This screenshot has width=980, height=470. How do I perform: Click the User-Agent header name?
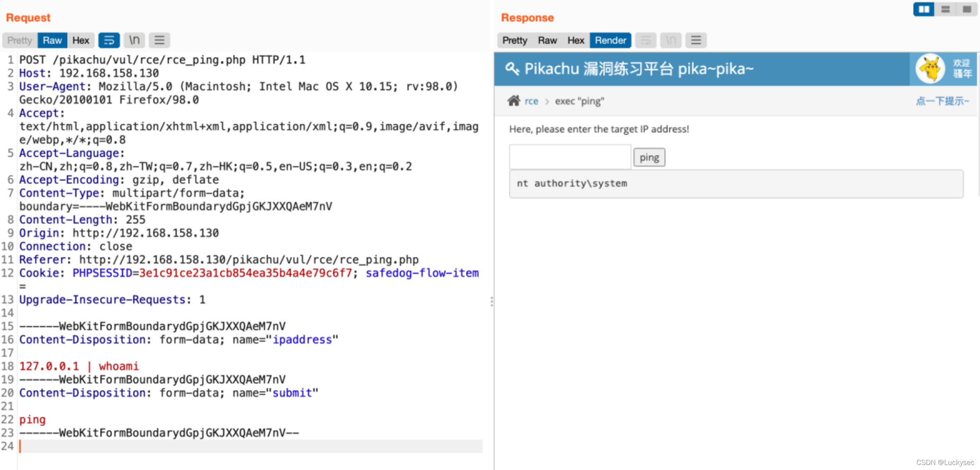(x=52, y=86)
